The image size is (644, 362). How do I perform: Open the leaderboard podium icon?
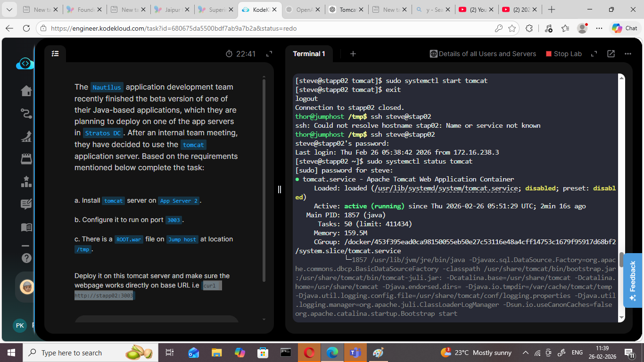pyautogui.click(x=26, y=181)
